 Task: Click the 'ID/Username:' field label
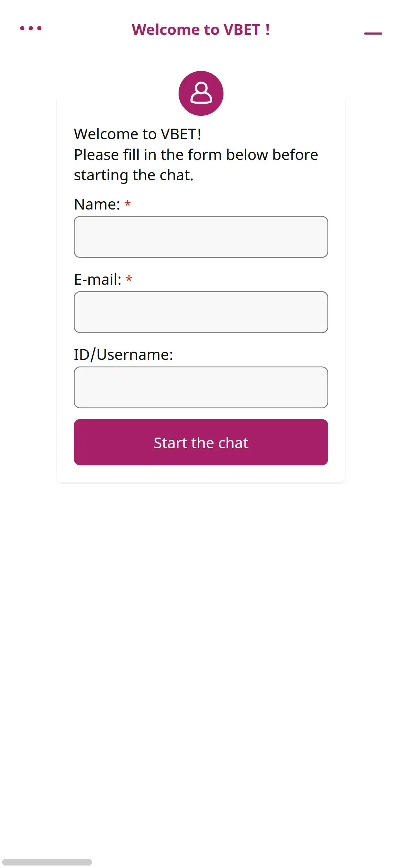pyautogui.click(x=123, y=355)
